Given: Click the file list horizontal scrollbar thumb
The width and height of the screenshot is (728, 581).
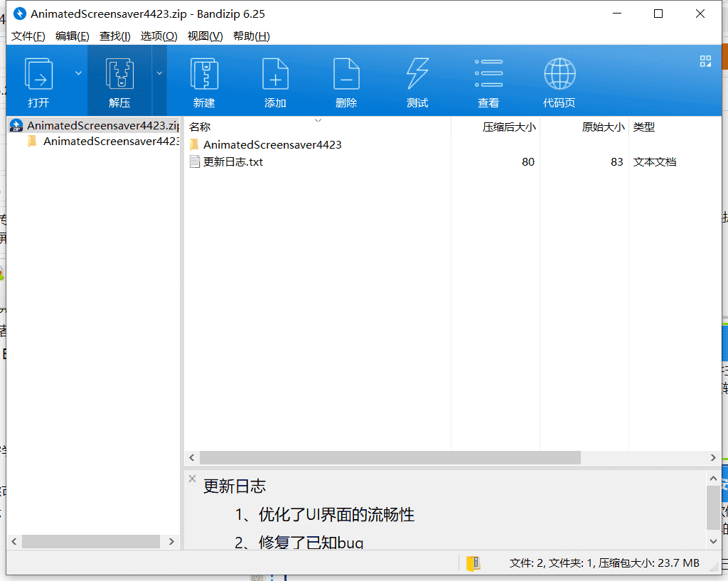Looking at the screenshot, I should click(390, 458).
